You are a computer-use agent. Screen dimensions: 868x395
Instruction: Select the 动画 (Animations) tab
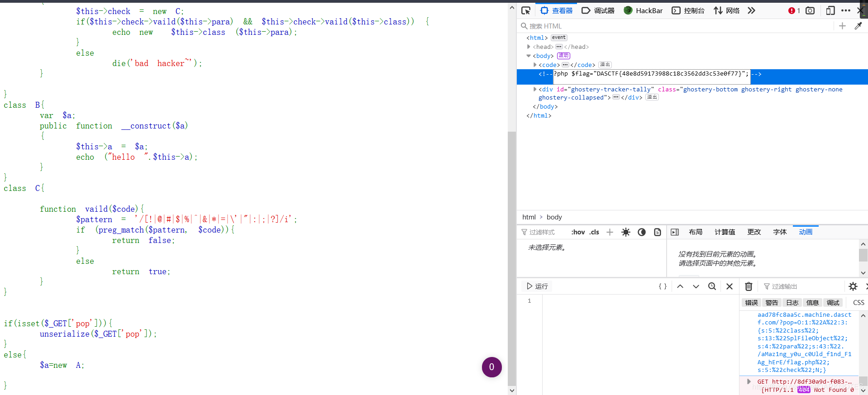pyautogui.click(x=806, y=232)
